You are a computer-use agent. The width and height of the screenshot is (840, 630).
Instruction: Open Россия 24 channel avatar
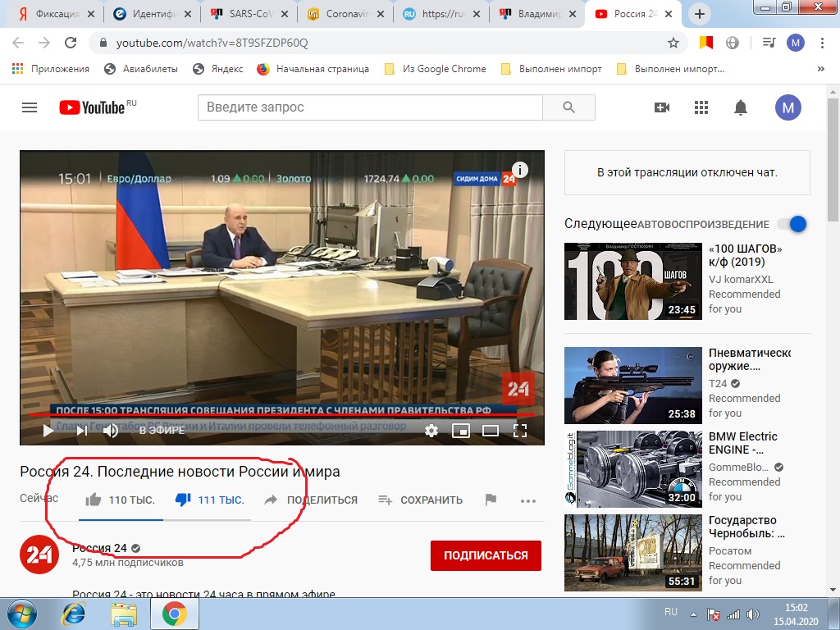[39, 554]
